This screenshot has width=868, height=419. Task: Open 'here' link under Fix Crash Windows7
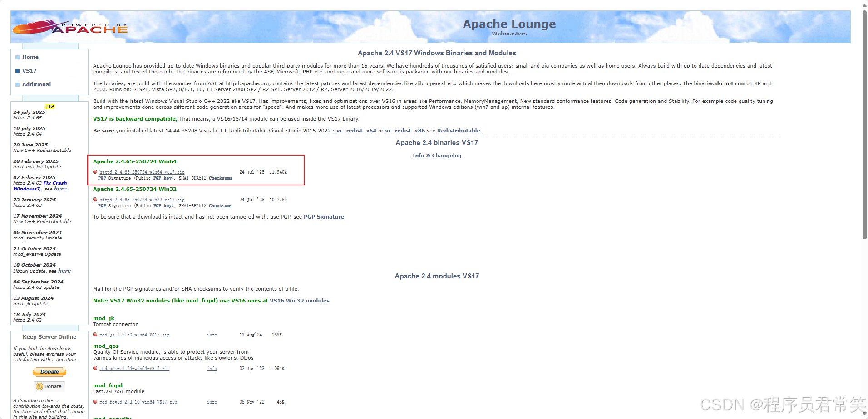point(60,189)
